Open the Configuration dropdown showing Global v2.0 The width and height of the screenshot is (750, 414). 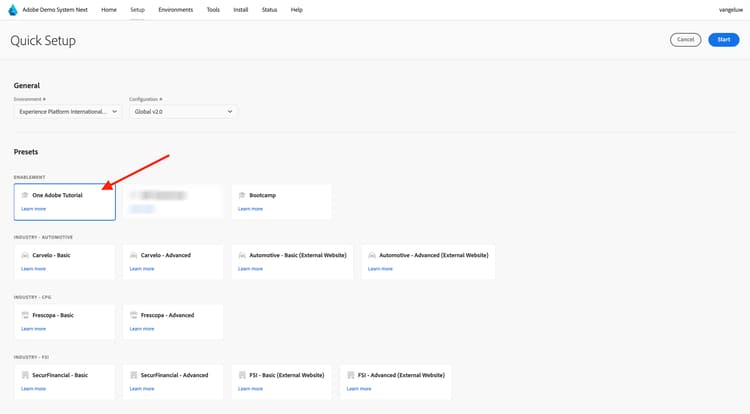pos(183,111)
